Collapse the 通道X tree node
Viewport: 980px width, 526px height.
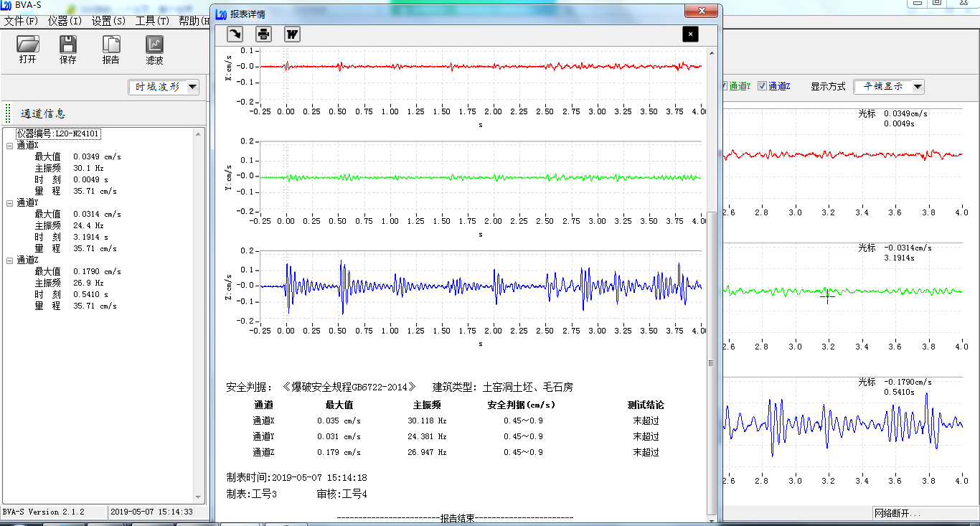[10, 146]
